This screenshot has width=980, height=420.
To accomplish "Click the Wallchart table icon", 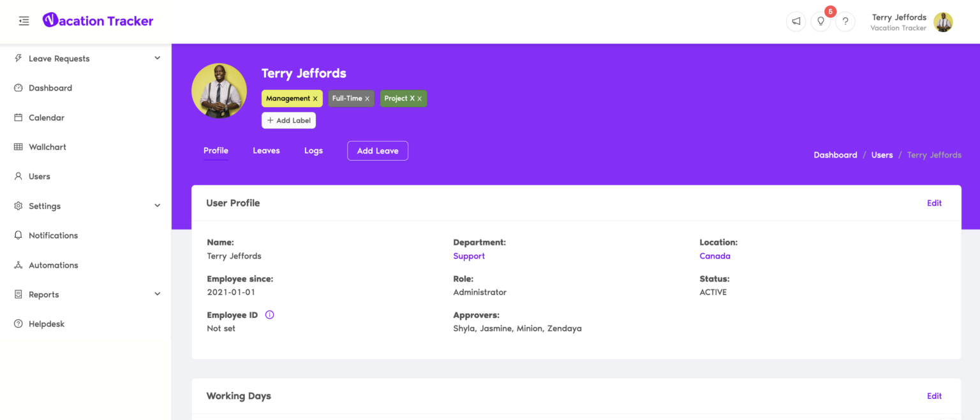I will pyautogui.click(x=19, y=147).
